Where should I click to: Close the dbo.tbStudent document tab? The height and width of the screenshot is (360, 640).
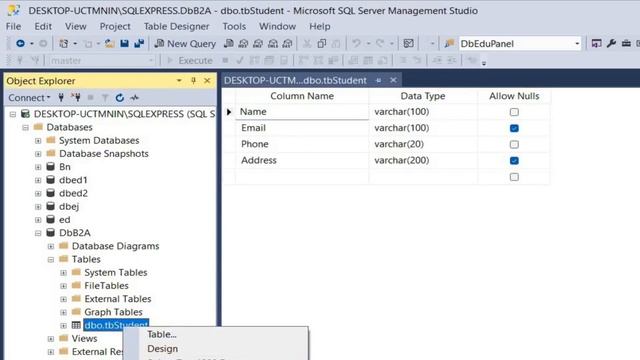(x=393, y=80)
